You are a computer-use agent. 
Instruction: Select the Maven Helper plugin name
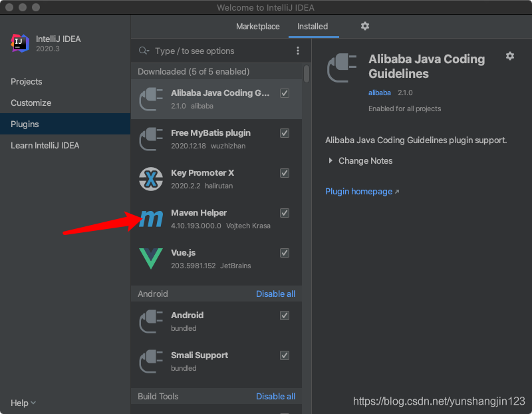pos(199,213)
